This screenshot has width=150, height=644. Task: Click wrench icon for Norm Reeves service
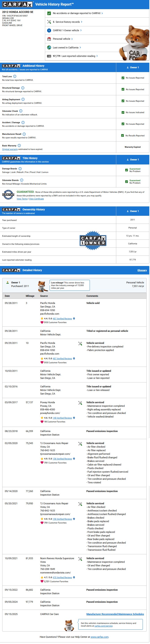[x=80, y=559]
